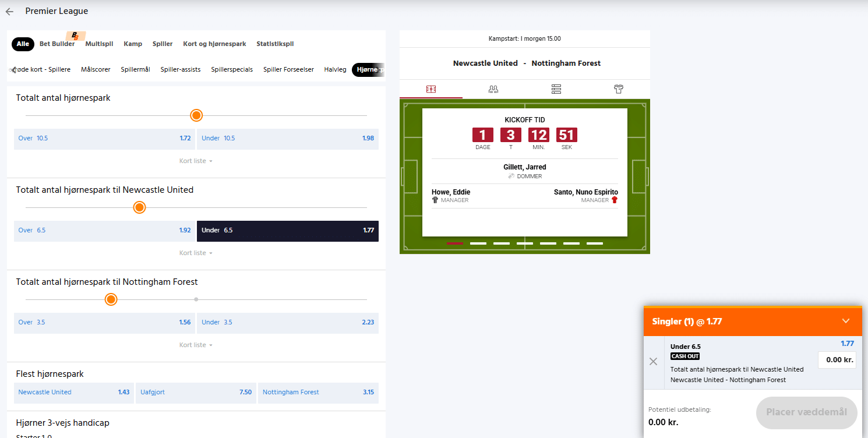Open the pitch view tab in match widget
The image size is (868, 438).
click(x=431, y=89)
